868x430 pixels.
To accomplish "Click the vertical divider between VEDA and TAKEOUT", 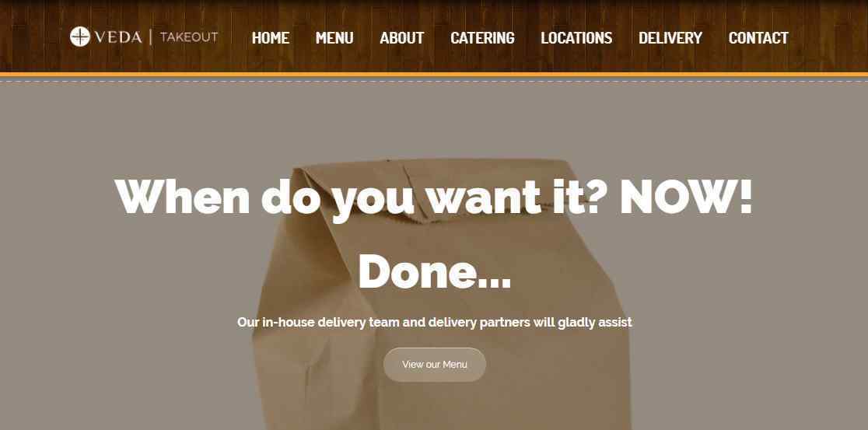I will point(151,37).
